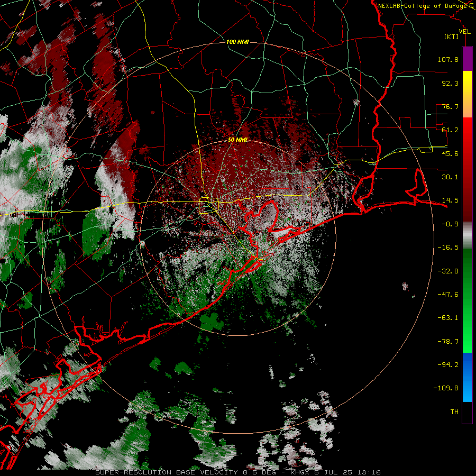Click the 14.5 velocity legend value
This screenshot has width=476, height=476.
[x=450, y=200]
